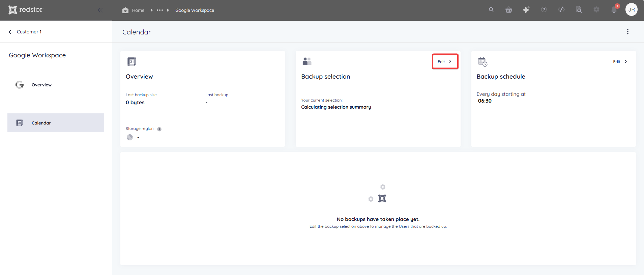Open search from the top bar
Screen dimensions: 644x275
[491, 10]
